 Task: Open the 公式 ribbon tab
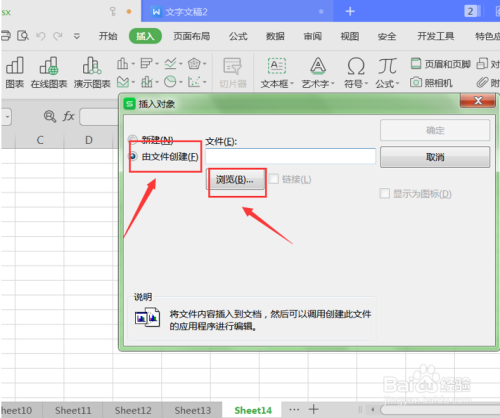[x=238, y=36]
